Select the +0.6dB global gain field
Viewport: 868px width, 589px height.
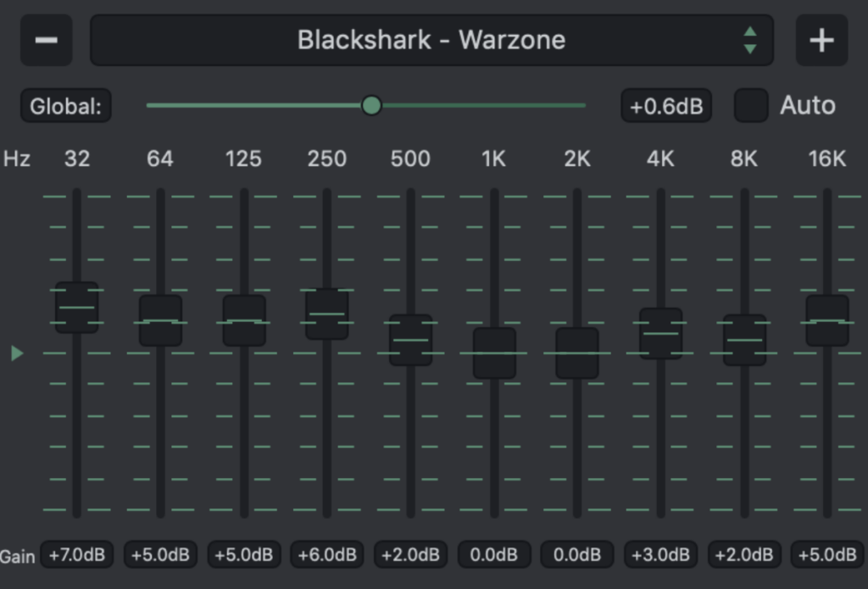click(665, 107)
